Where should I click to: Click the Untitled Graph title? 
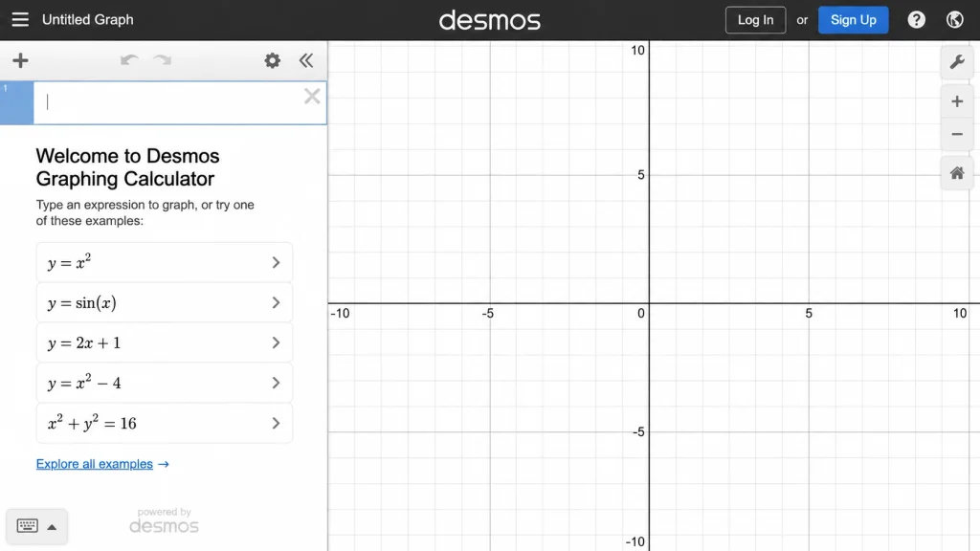(87, 19)
